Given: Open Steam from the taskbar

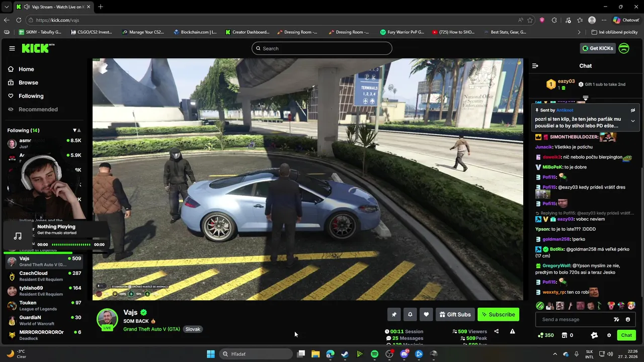Looking at the screenshot, I should tap(345, 354).
